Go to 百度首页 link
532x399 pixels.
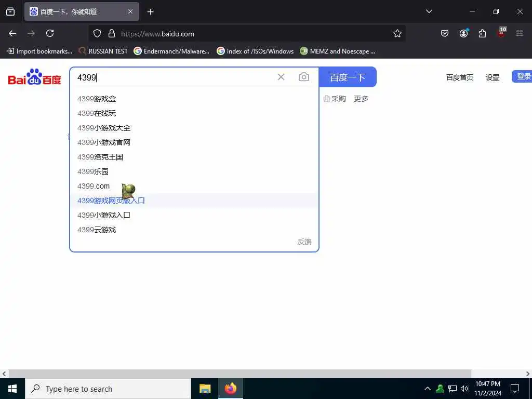[x=459, y=77]
